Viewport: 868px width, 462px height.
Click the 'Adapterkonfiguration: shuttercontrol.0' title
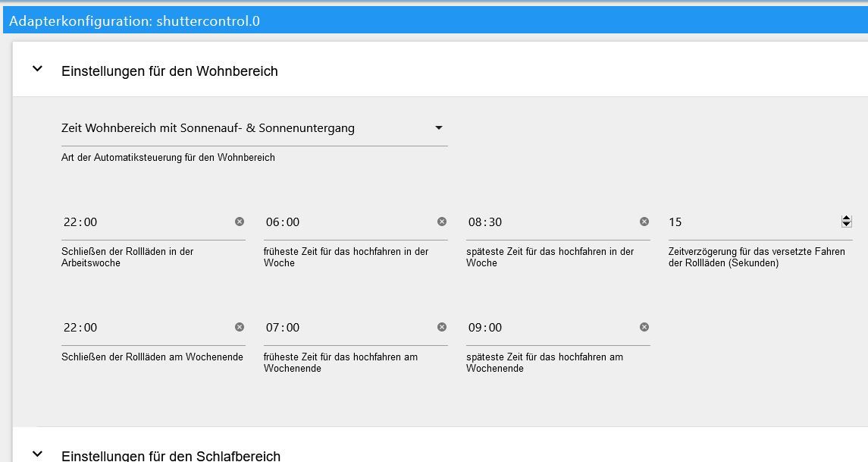pos(134,21)
